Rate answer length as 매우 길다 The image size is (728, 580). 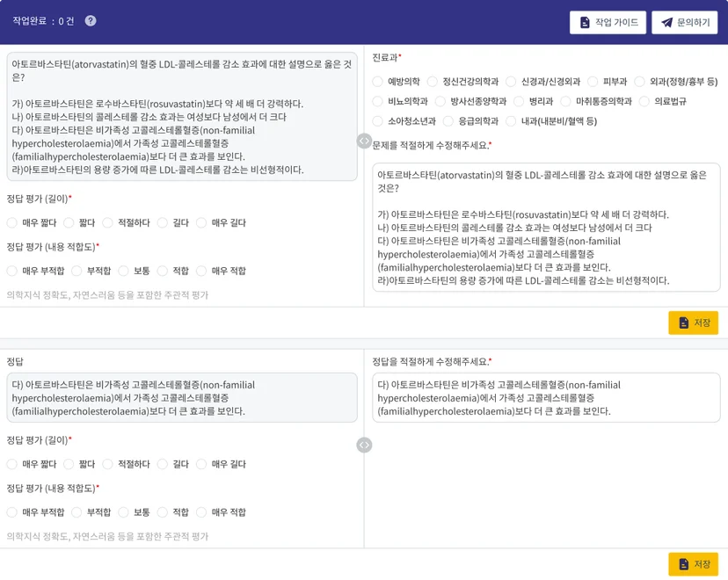click(201, 464)
